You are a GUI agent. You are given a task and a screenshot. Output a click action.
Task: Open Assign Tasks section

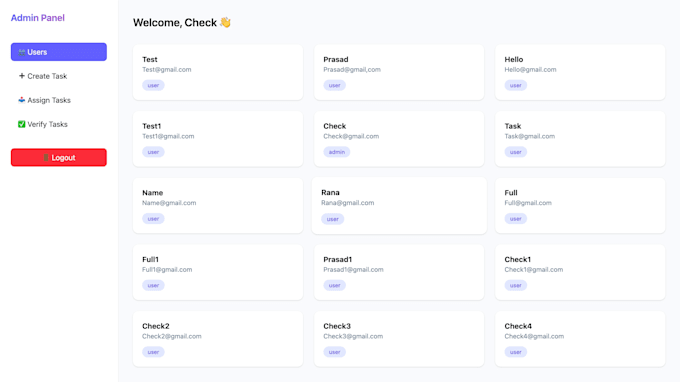[59, 100]
